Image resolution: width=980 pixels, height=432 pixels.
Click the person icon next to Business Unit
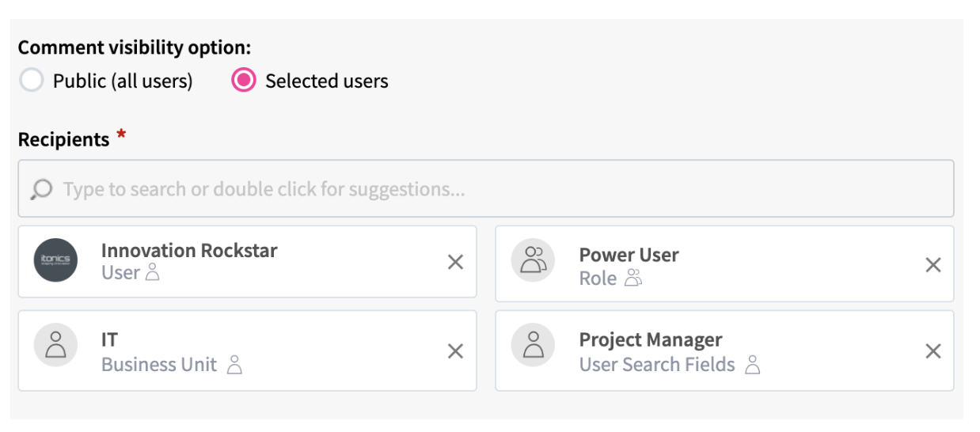tap(234, 365)
